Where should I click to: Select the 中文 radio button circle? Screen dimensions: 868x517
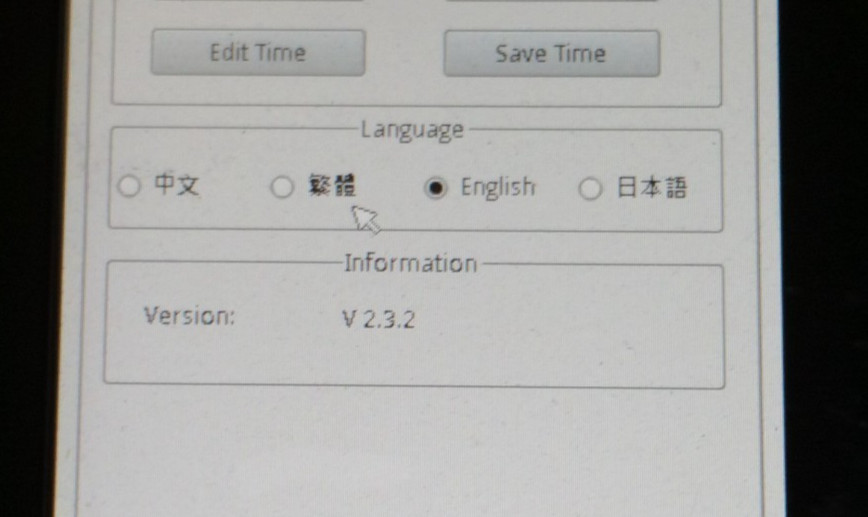click(128, 187)
